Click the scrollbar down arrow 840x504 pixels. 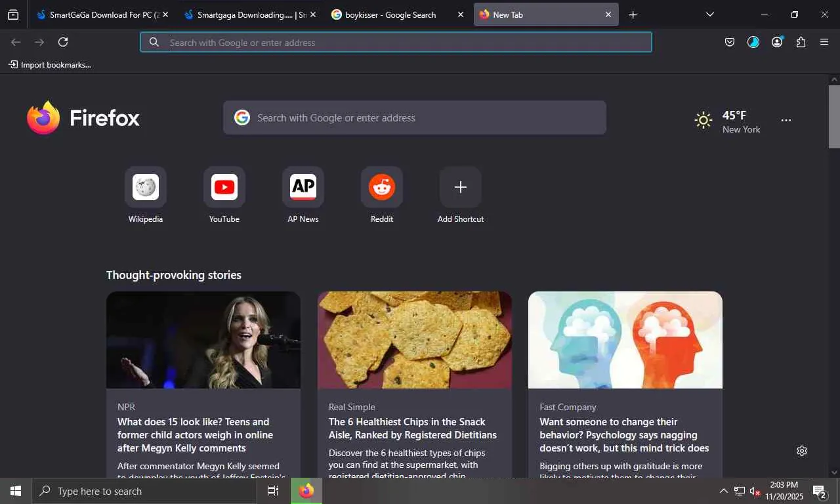click(x=834, y=472)
